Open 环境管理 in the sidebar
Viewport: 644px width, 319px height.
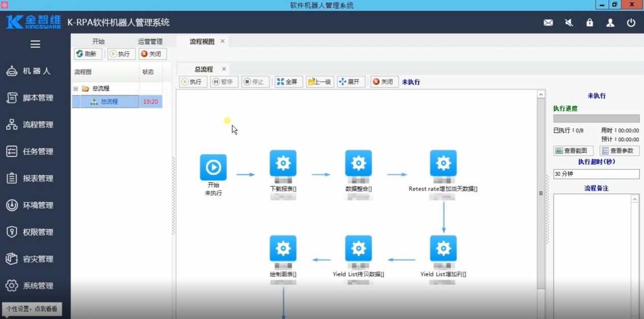click(35, 205)
